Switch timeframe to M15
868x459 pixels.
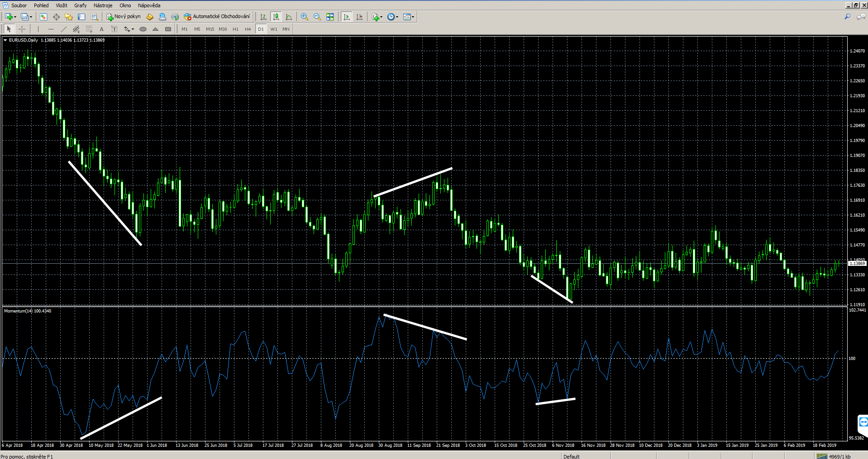(x=210, y=29)
